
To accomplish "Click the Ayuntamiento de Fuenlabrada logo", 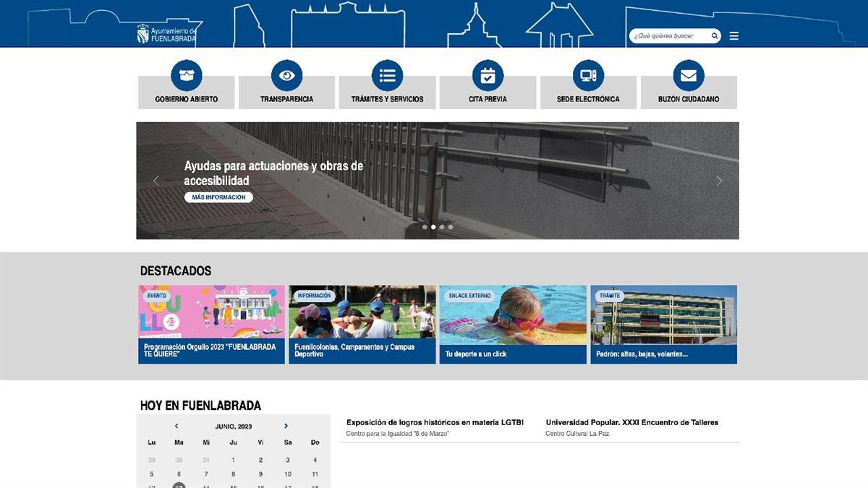I will 166,34.
